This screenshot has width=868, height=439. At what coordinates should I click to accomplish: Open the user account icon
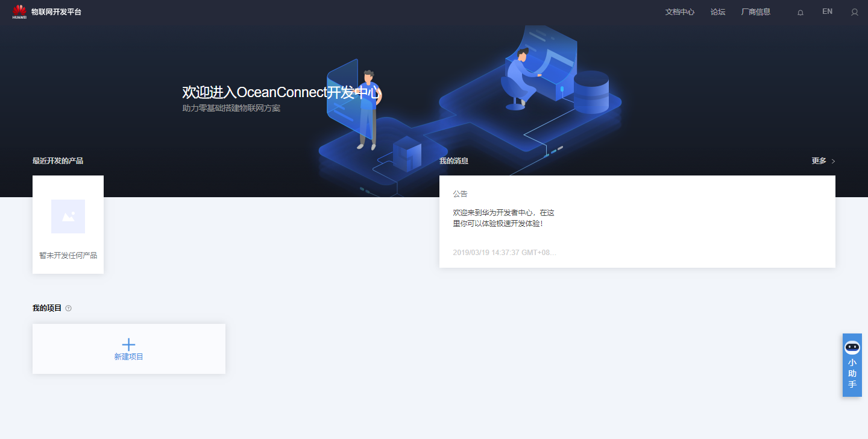click(x=854, y=12)
